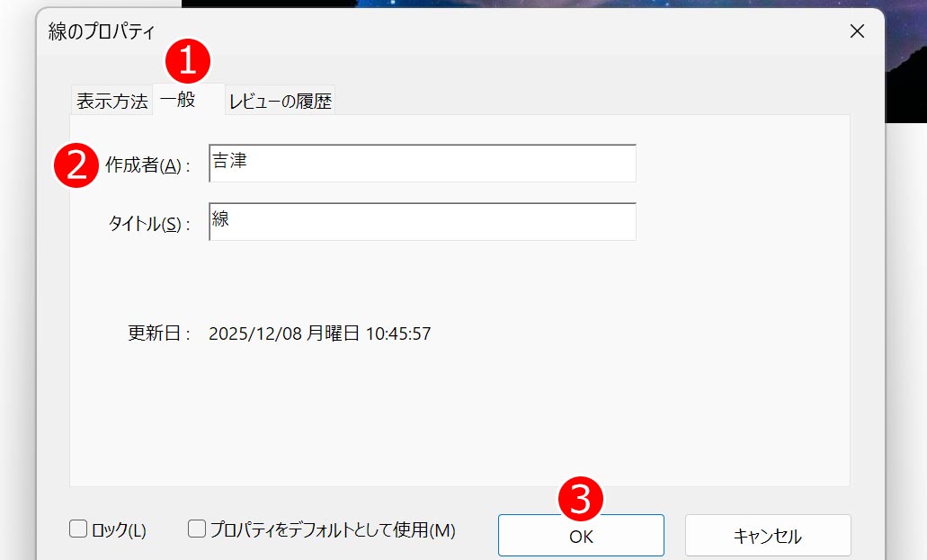Dismiss the dialog with キャンセル
927x560 pixels.
[x=768, y=535]
